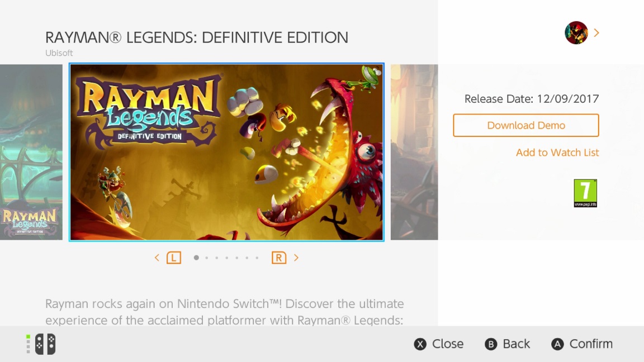
Task: Select the main Rayman Legends screenshot
Action: click(226, 152)
